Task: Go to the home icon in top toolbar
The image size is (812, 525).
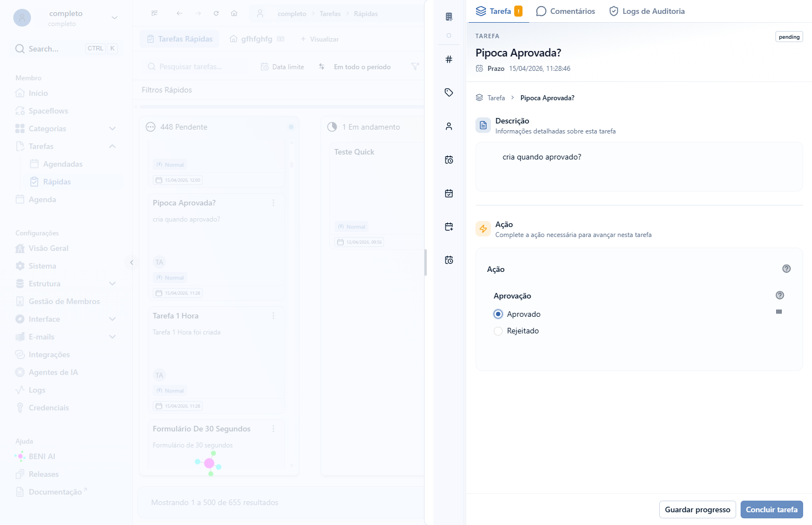Action: [234, 13]
